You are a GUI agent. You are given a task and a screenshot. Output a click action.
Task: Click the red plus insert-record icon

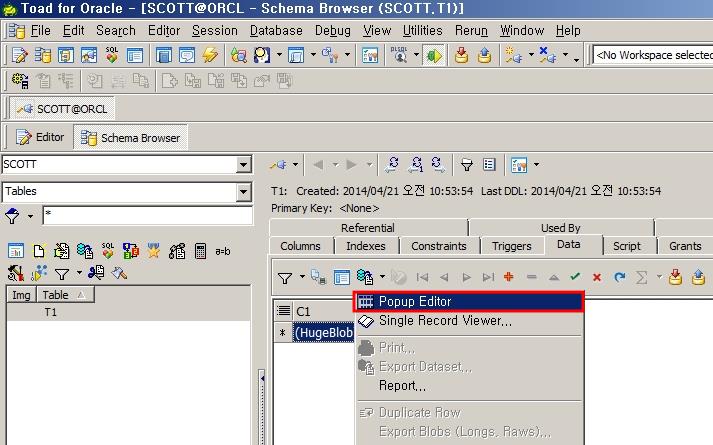point(509,277)
